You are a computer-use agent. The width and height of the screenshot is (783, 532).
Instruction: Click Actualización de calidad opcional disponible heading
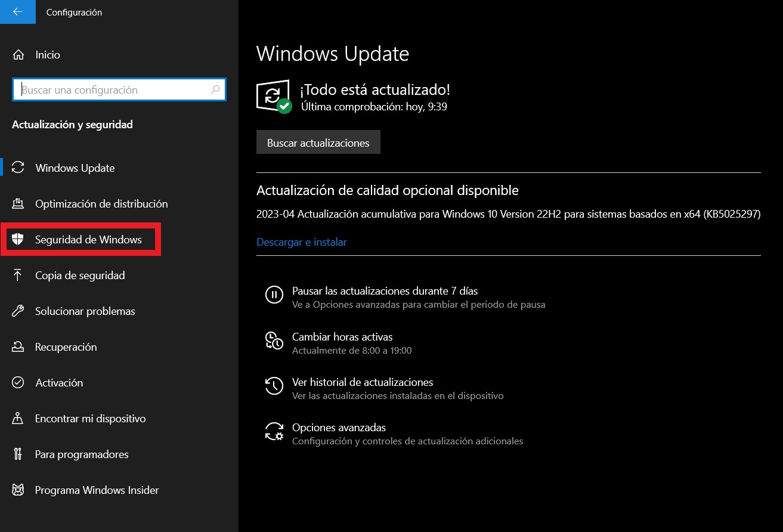click(x=388, y=190)
